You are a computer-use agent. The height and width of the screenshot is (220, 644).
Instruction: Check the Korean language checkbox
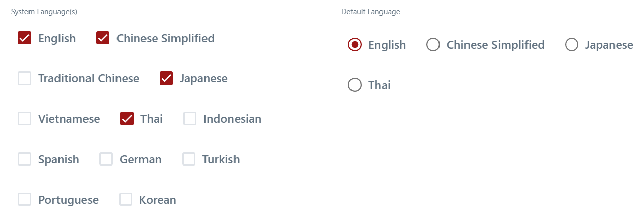click(x=126, y=200)
